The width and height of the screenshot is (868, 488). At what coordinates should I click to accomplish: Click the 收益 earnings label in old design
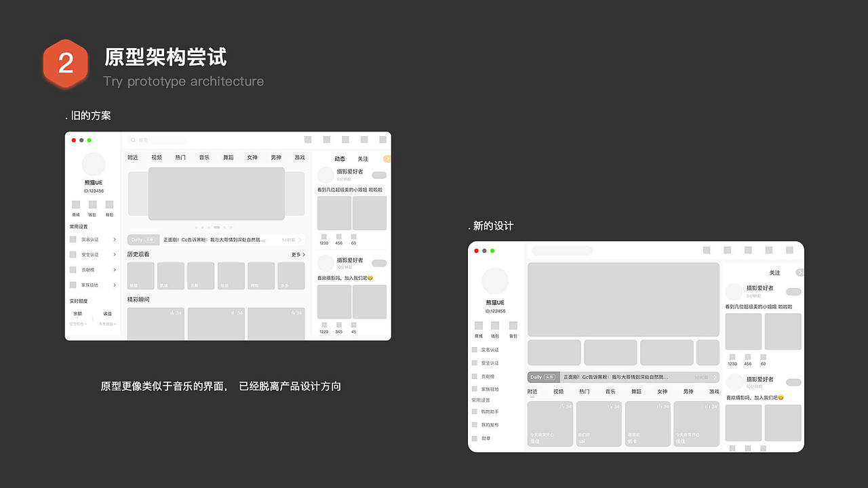(x=108, y=314)
